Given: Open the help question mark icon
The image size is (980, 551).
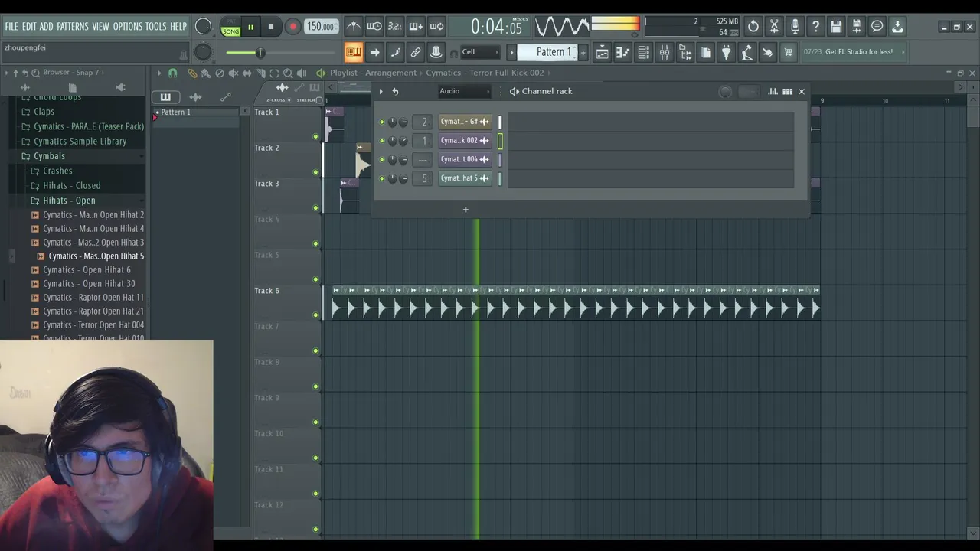Looking at the screenshot, I should point(815,27).
